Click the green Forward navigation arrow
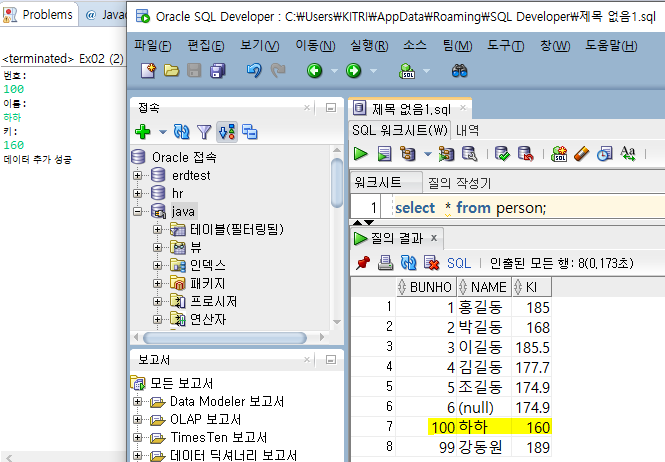The image size is (665, 462). (x=353, y=70)
